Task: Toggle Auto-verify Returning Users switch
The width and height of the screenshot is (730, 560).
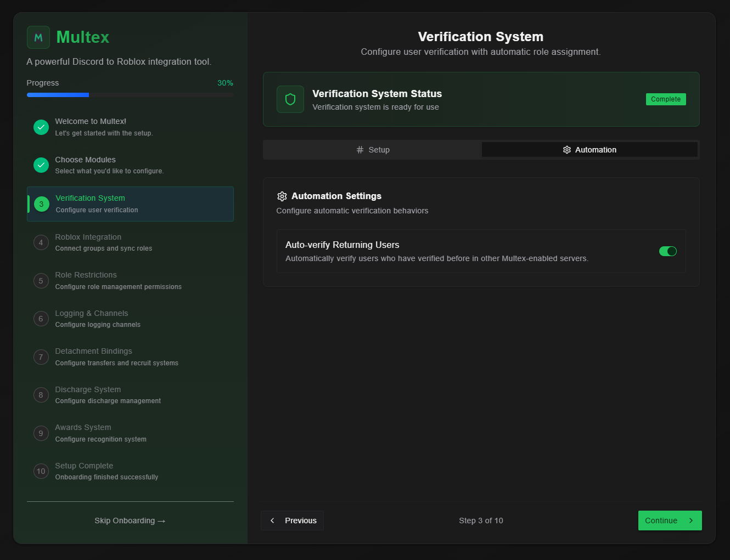Action: [668, 251]
